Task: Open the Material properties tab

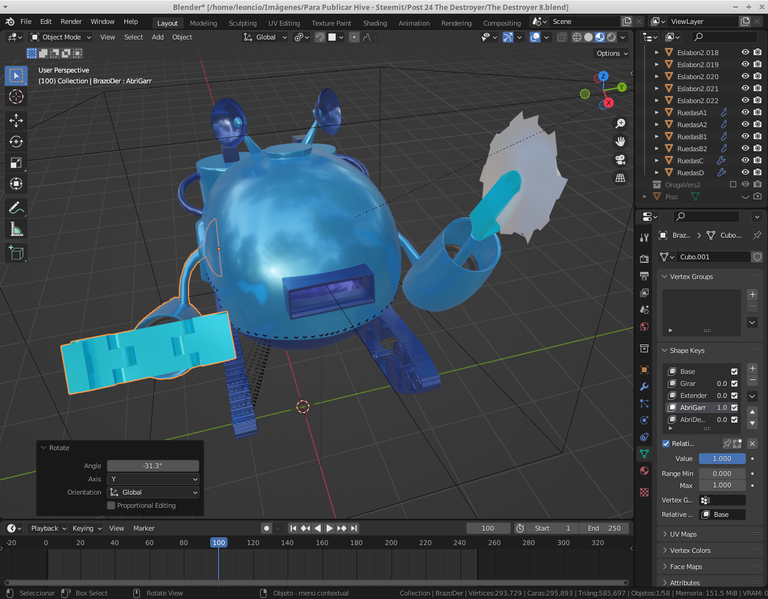Action: 644,471
